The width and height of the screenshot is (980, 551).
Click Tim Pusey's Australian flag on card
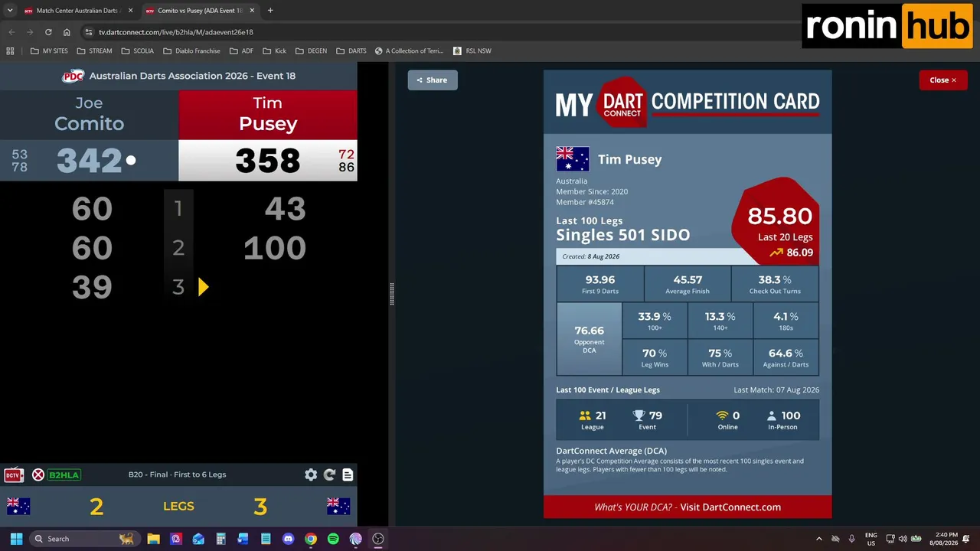click(573, 159)
